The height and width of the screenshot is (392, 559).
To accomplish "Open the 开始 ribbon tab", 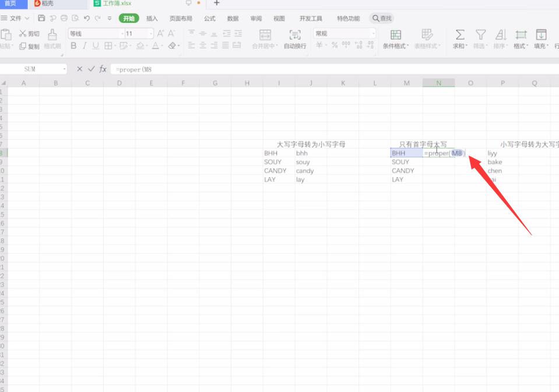I will coord(129,18).
